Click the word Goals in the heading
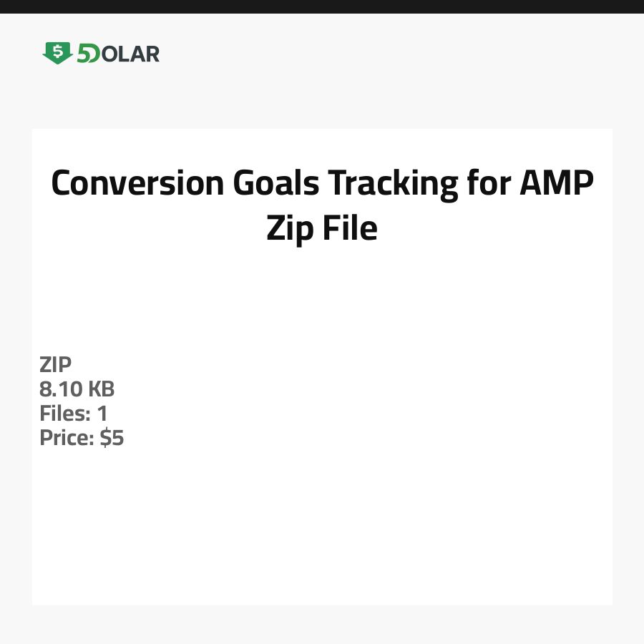 [x=275, y=185]
